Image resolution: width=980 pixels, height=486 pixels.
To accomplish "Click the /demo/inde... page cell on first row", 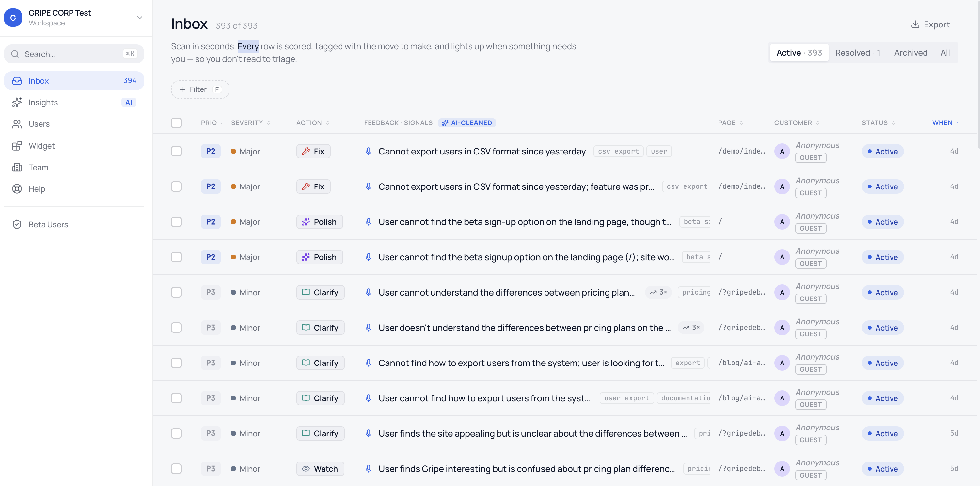I will (x=741, y=151).
